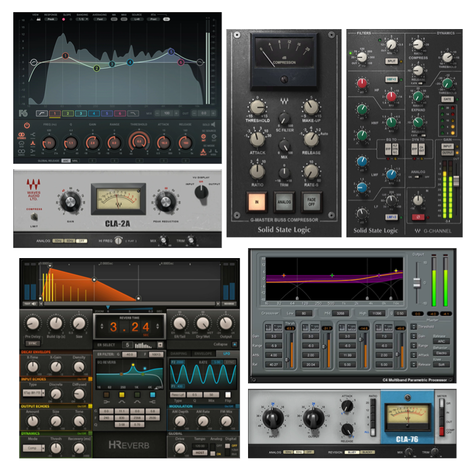Toggle the RTA On switch in F6
Screen dimensions: 476x476
click(x=167, y=19)
